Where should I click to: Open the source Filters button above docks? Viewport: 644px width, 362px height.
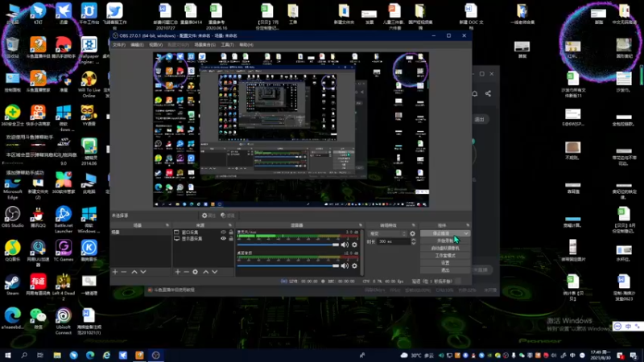pyautogui.click(x=228, y=216)
